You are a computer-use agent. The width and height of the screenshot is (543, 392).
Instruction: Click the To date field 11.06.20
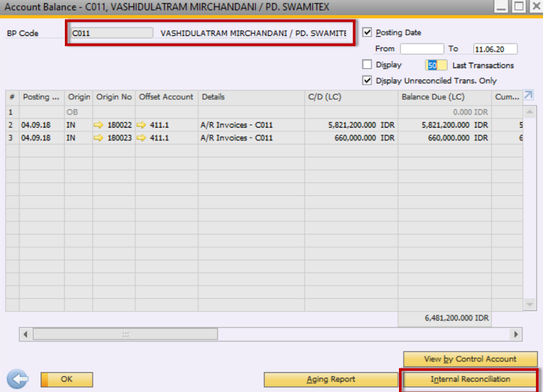tap(495, 49)
